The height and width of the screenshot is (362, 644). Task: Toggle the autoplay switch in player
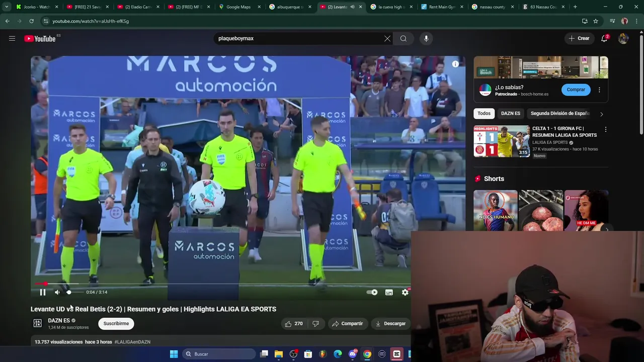point(372,292)
